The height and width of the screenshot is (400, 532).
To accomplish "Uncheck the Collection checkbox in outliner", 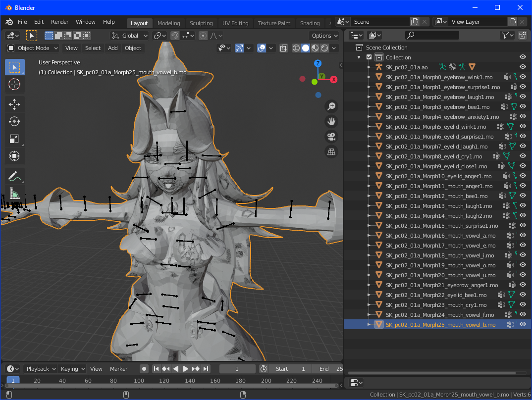I will pos(369,57).
